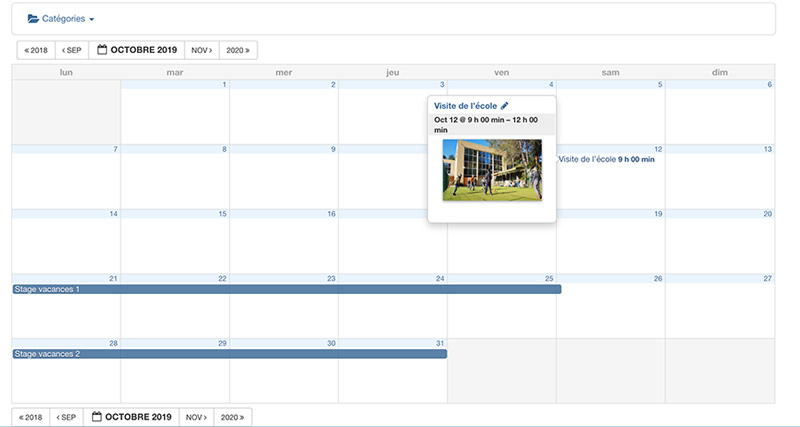
Task: Go to previous year 2018 in bottom navigation
Action: 31,417
